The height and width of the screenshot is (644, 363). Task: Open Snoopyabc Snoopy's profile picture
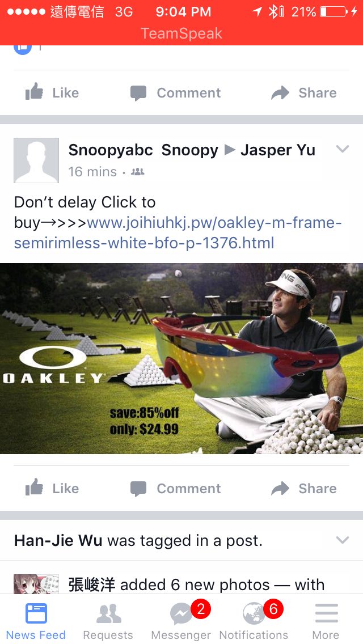tap(36, 160)
